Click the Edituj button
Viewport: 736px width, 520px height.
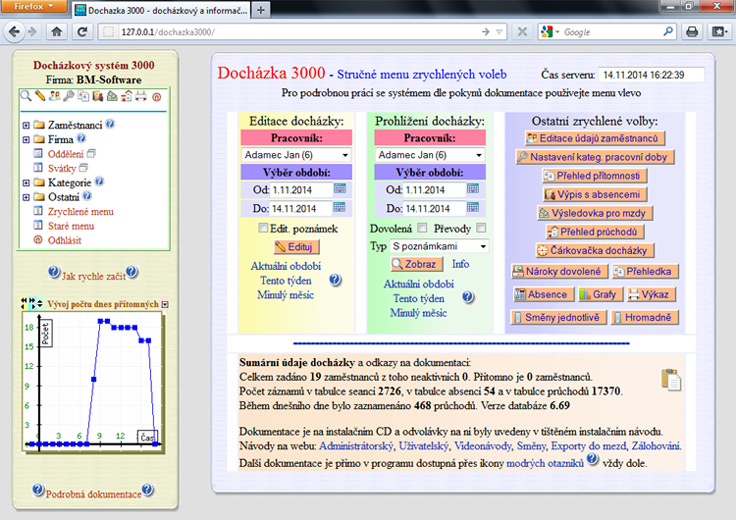coord(296,246)
